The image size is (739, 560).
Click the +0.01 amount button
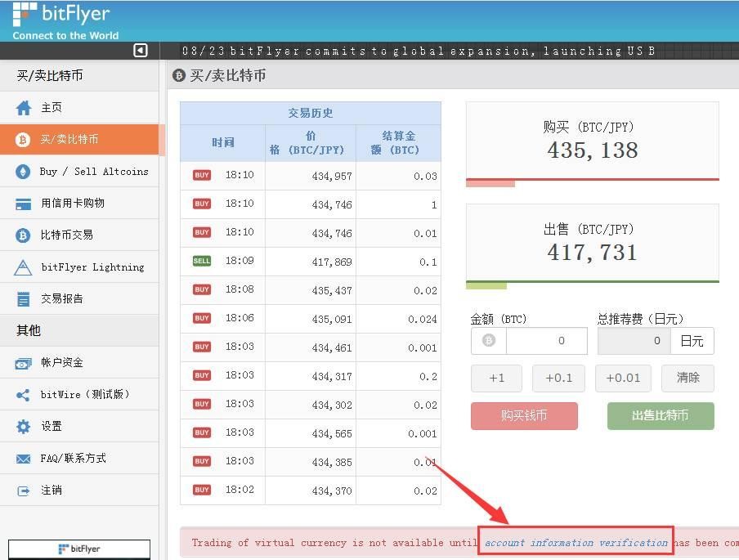pos(623,378)
